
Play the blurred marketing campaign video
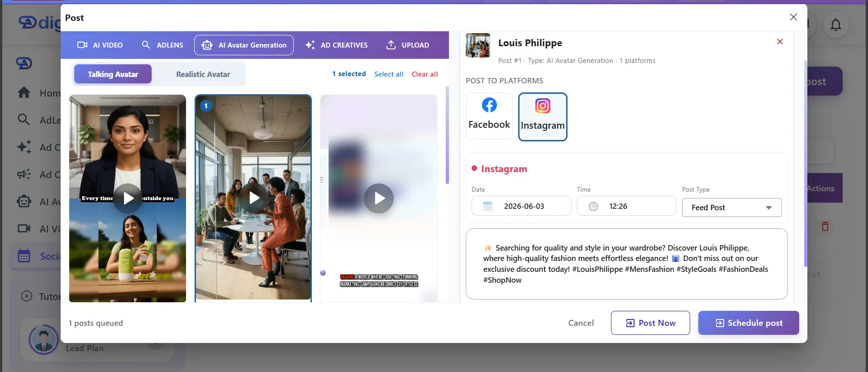[x=379, y=198]
